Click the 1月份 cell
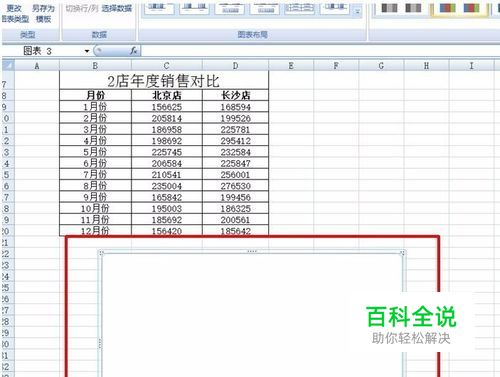Viewport: 500px width, 377px height. [x=95, y=107]
